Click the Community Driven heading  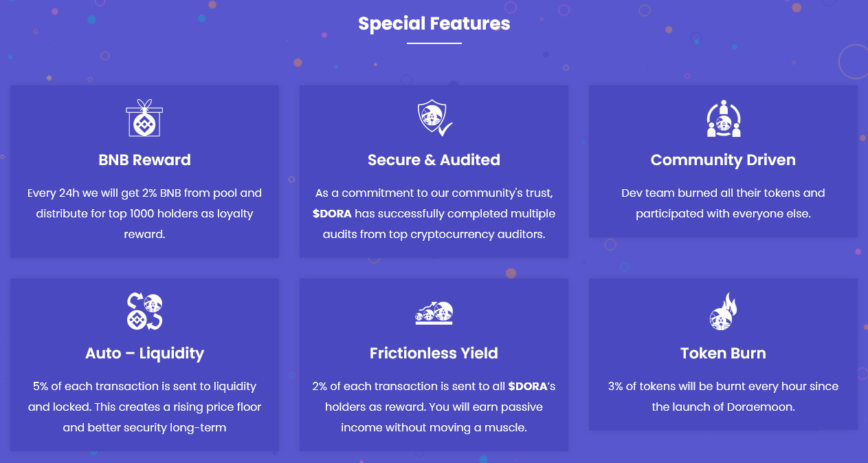click(723, 160)
